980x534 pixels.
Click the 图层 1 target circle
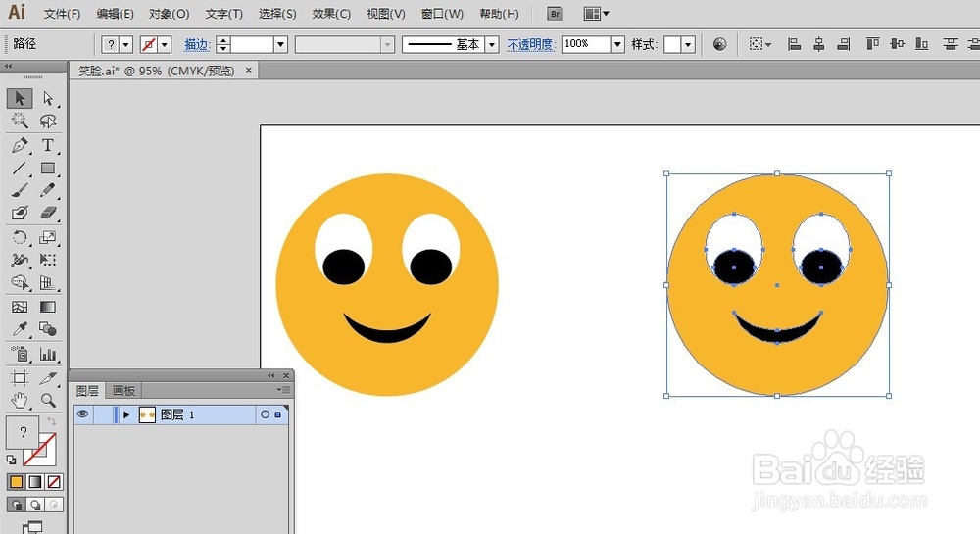tap(265, 415)
